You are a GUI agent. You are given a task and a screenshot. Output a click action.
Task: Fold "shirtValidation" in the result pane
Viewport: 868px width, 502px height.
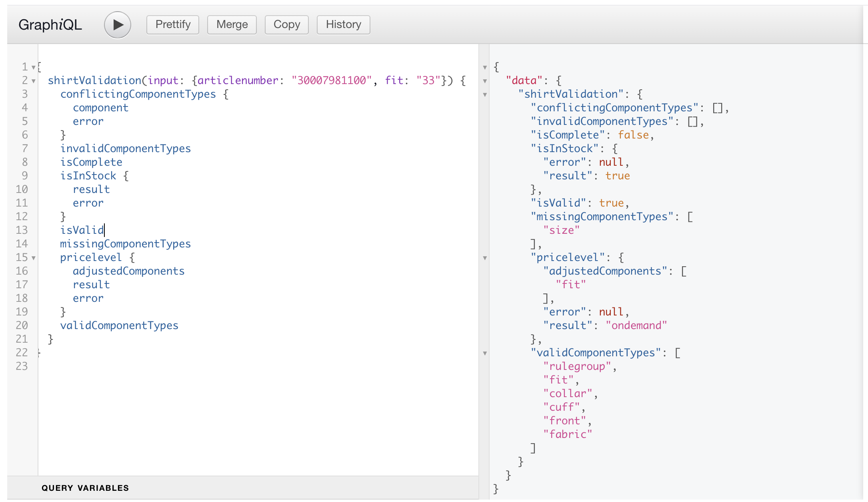tap(485, 94)
